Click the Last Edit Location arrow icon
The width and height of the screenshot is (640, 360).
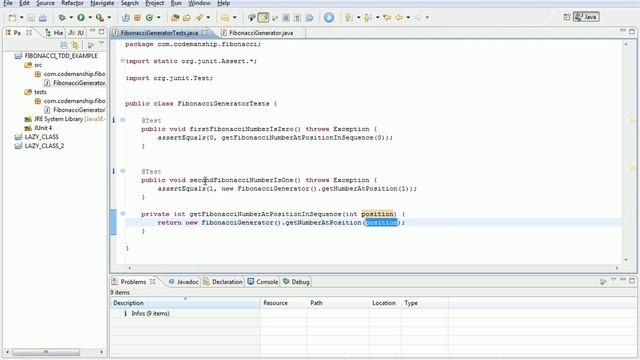[x=387, y=18]
